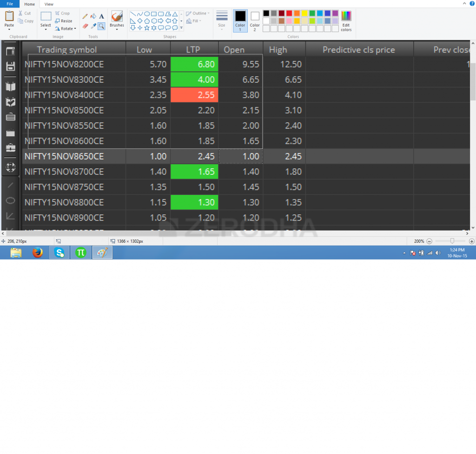Select the Text tool
476x454 pixels.
tap(101, 16)
